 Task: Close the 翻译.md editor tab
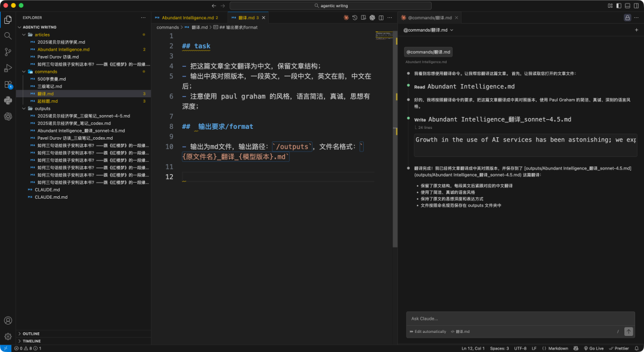click(264, 18)
